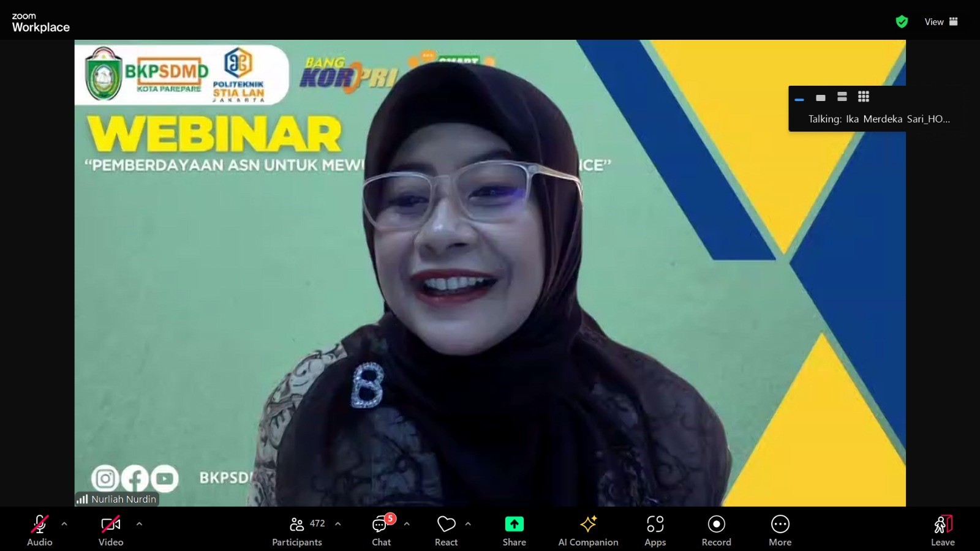Screen dimensions: 980x551
Task: Click the Talking: Ika Merdeka Sari label
Action: pyautogui.click(x=879, y=119)
